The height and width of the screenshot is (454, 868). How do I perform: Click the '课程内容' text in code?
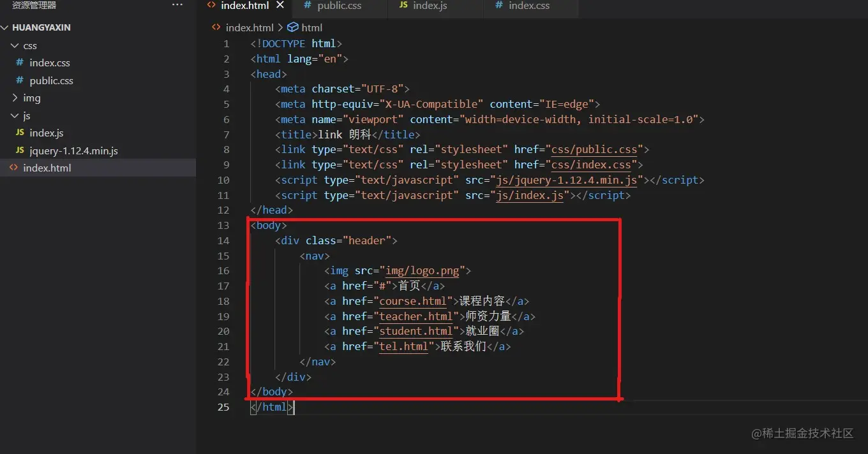point(482,302)
